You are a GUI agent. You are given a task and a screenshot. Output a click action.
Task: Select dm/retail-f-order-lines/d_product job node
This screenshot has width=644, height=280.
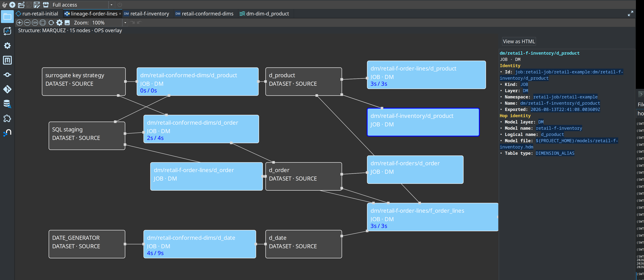pyautogui.click(x=426, y=75)
